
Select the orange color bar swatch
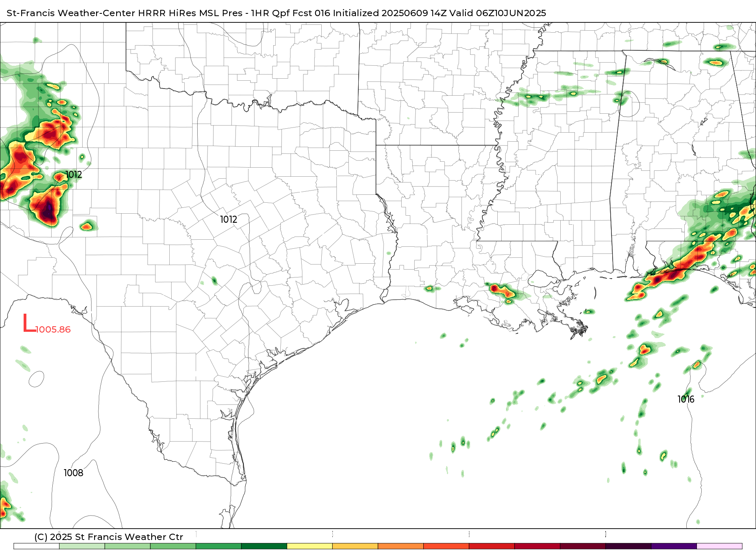(x=401, y=546)
